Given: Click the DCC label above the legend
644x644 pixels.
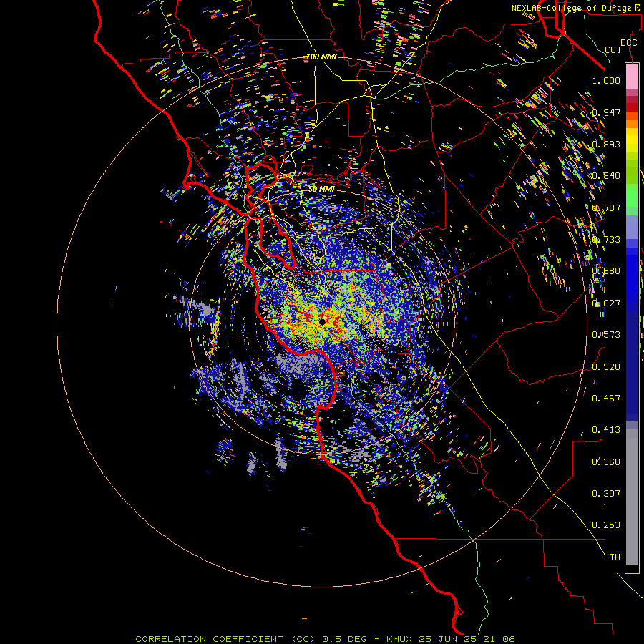Looking at the screenshot, I should tap(628, 43).
